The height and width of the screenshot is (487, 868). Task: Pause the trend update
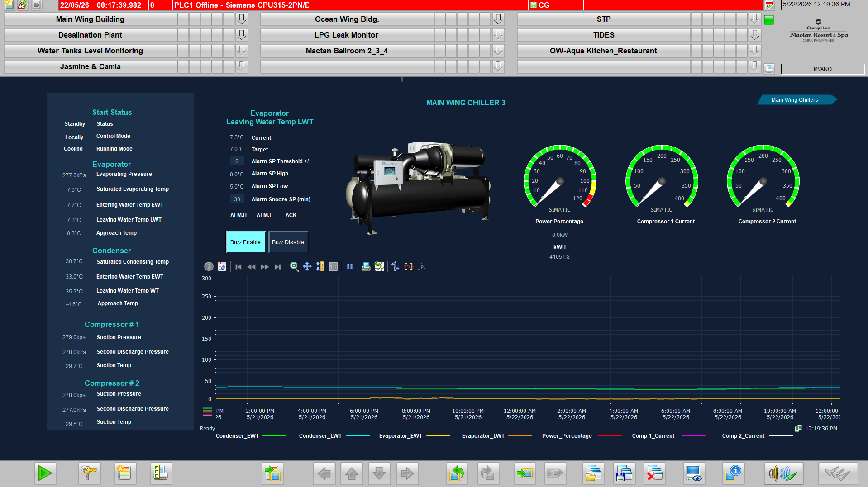350,267
